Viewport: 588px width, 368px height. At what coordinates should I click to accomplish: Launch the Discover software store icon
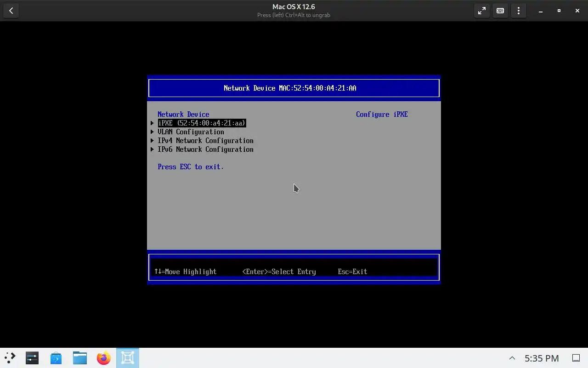point(56,358)
